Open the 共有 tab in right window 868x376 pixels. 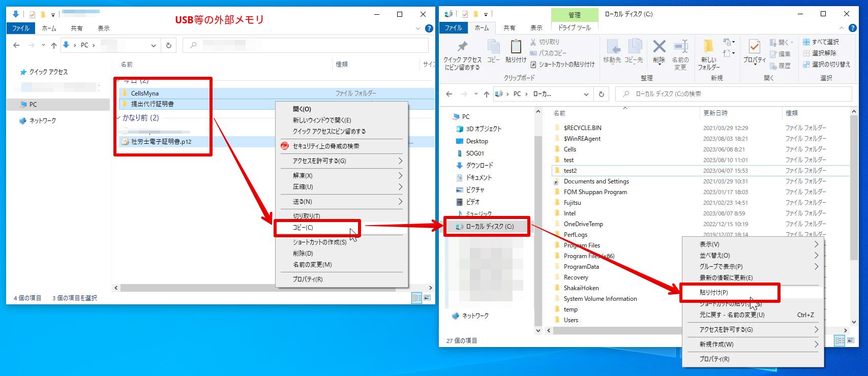click(509, 28)
